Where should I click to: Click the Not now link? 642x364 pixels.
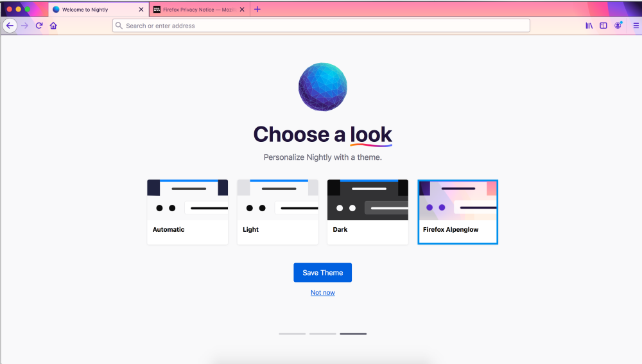tap(322, 293)
